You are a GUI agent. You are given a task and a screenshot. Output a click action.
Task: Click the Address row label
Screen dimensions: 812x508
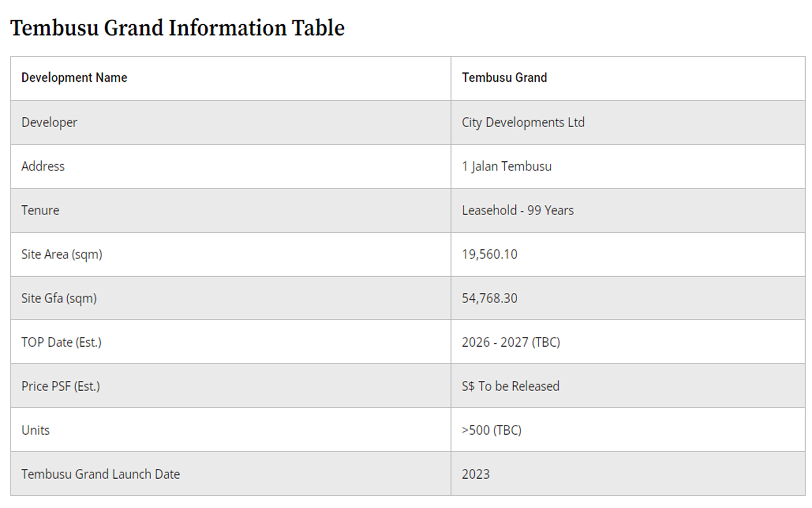click(43, 167)
